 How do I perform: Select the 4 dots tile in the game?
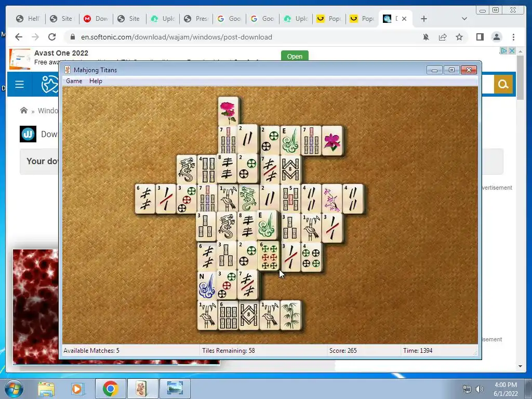click(311, 257)
